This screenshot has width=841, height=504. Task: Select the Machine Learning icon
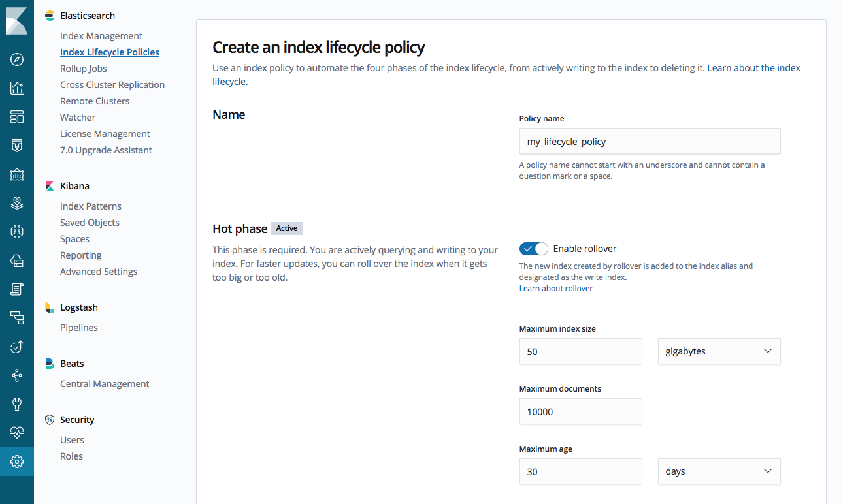click(17, 231)
